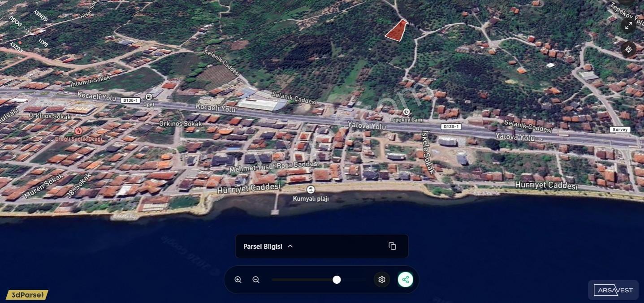Open map settings gear icon

[x=382, y=280]
